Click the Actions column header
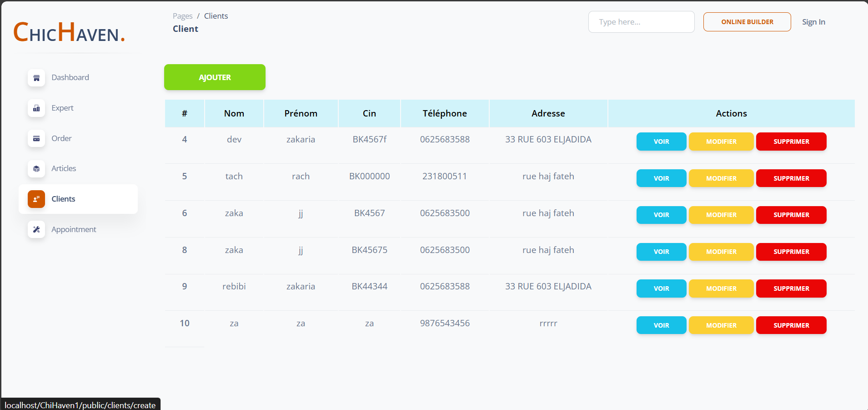 [x=731, y=113]
